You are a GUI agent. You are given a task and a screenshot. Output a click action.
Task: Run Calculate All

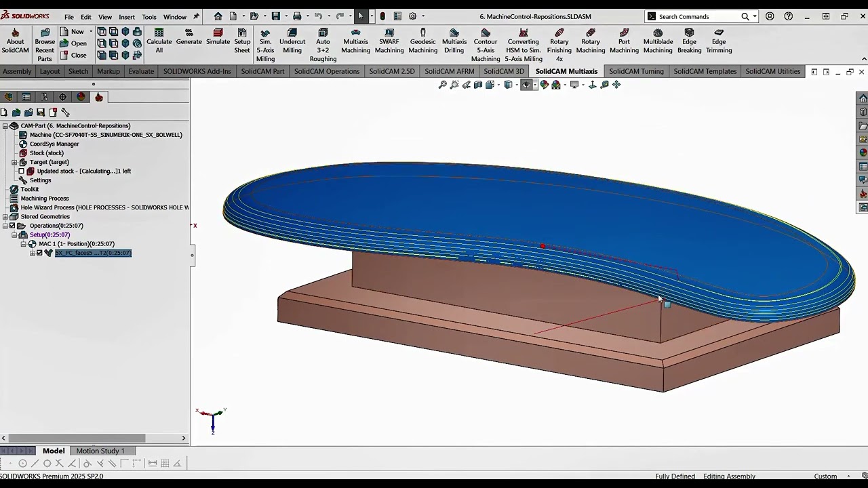(x=159, y=41)
